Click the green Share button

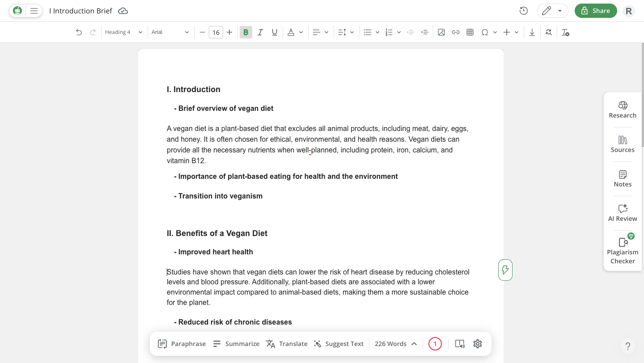tap(596, 11)
